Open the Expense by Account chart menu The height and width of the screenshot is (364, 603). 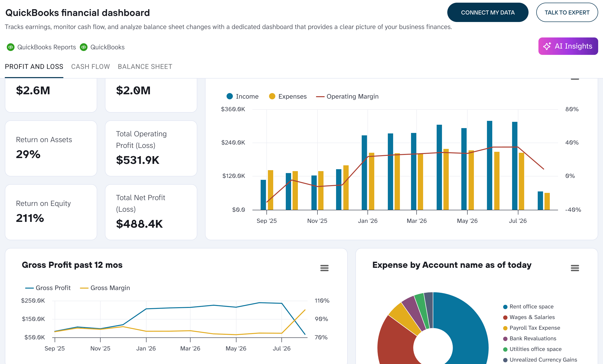(x=575, y=268)
